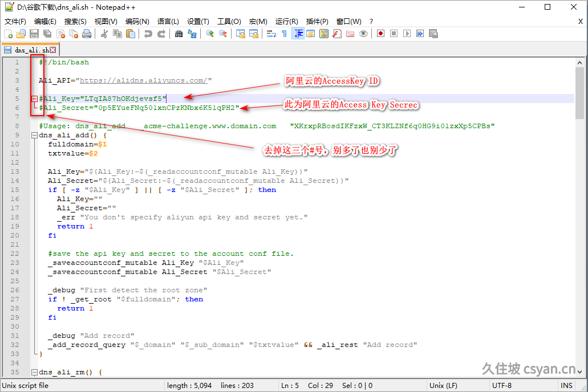Open the 编辑(E) menu
Viewport: 588px width, 392px height.
45,21
